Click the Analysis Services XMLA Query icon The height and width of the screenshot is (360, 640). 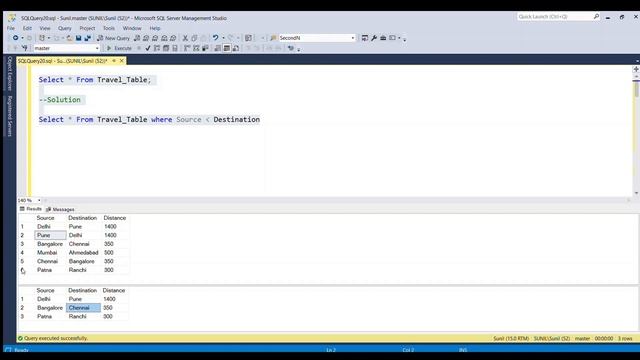(x=164, y=38)
